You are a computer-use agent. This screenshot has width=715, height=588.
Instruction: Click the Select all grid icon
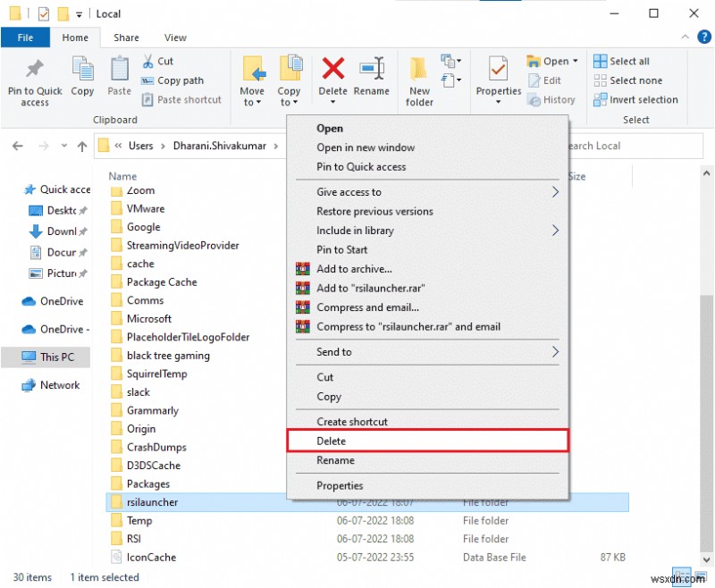600,61
